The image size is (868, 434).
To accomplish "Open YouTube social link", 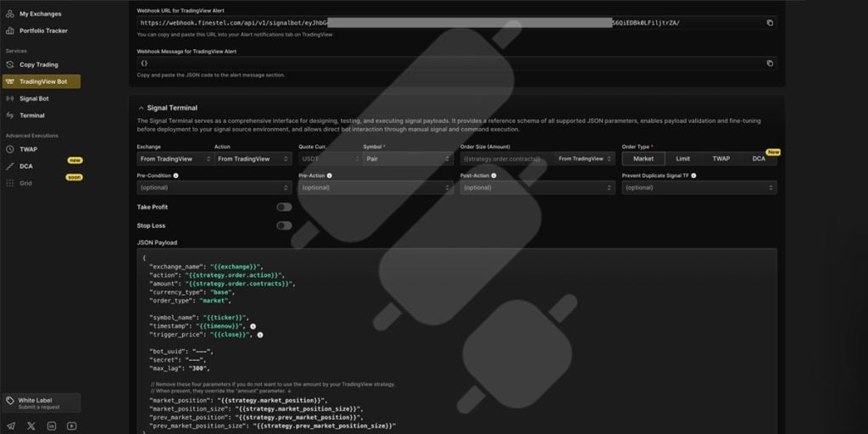I will click(x=72, y=426).
